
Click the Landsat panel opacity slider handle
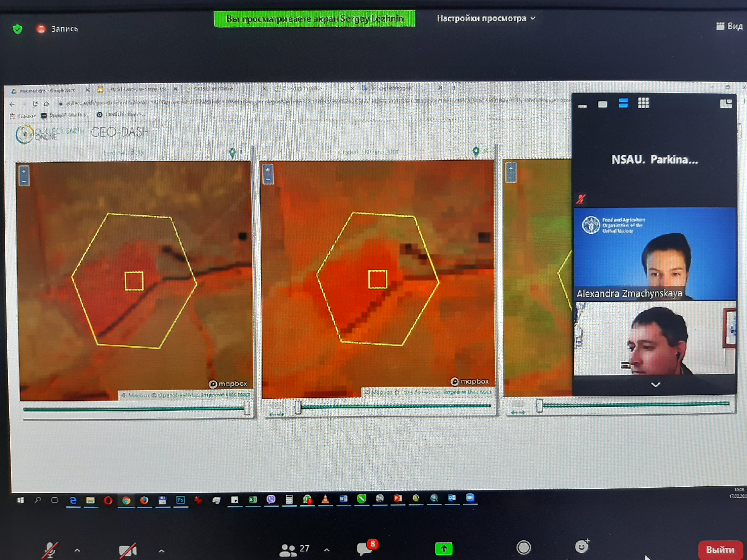[x=297, y=407]
